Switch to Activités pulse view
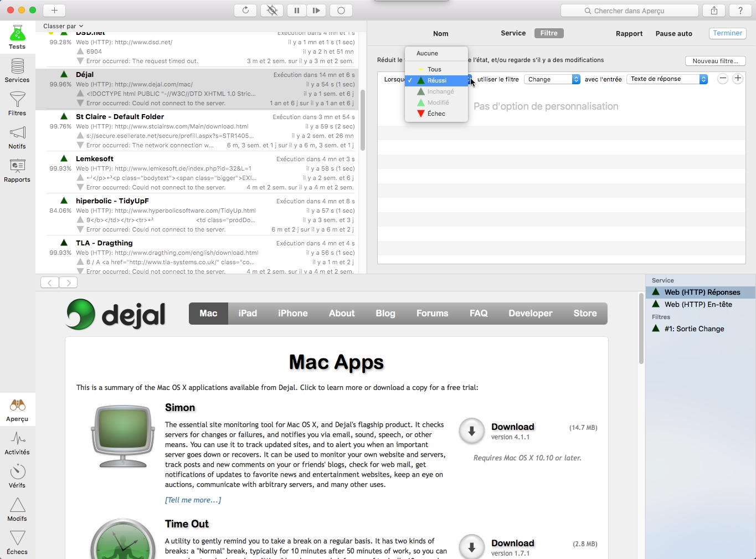756x559 pixels. tap(17, 443)
